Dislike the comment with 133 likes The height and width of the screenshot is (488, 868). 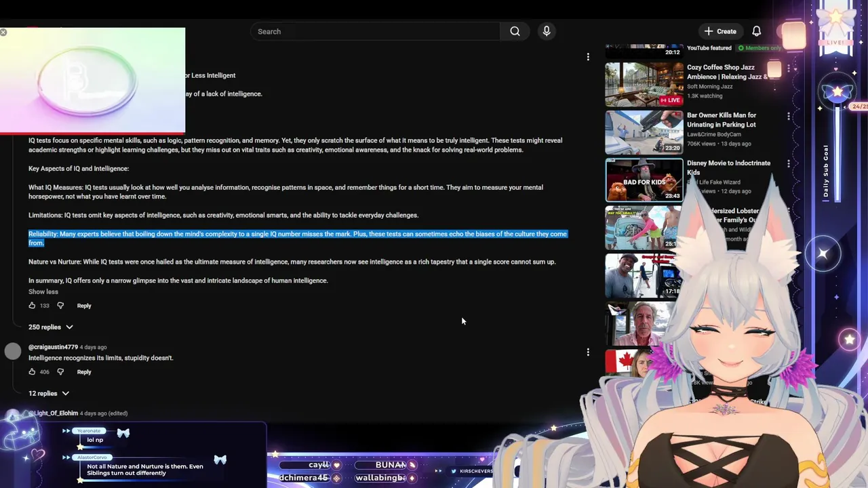[x=60, y=306]
